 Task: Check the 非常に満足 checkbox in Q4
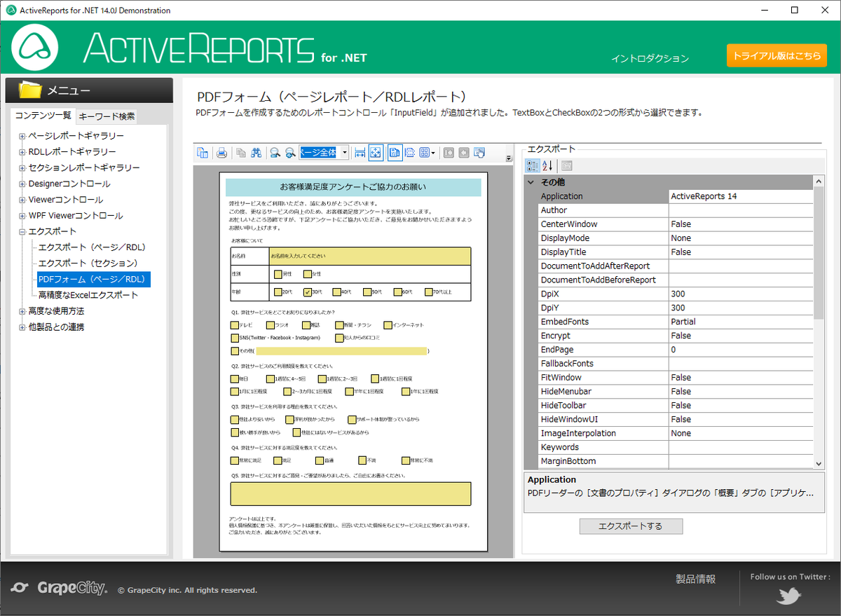coord(234,460)
